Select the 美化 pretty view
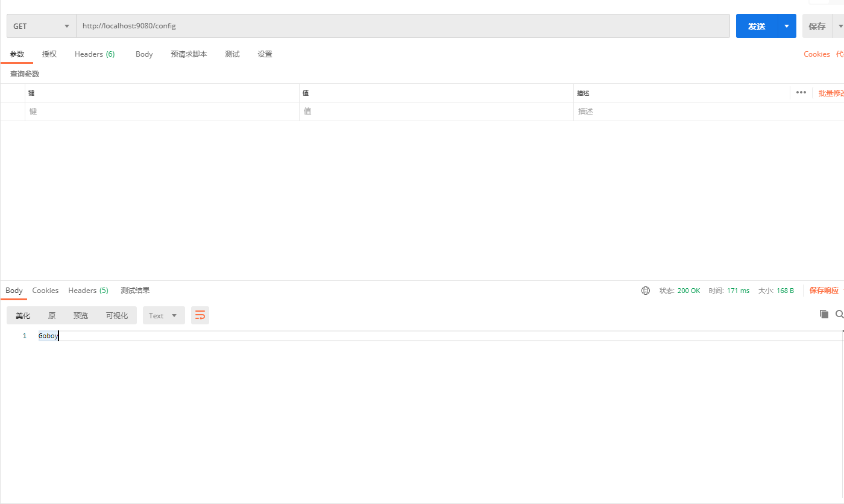The image size is (844, 504). [x=23, y=315]
